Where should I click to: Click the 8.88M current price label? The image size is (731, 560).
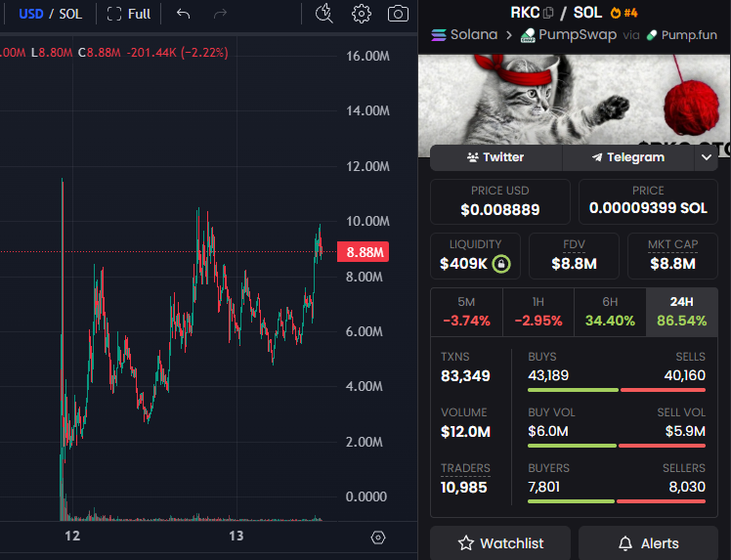click(363, 252)
